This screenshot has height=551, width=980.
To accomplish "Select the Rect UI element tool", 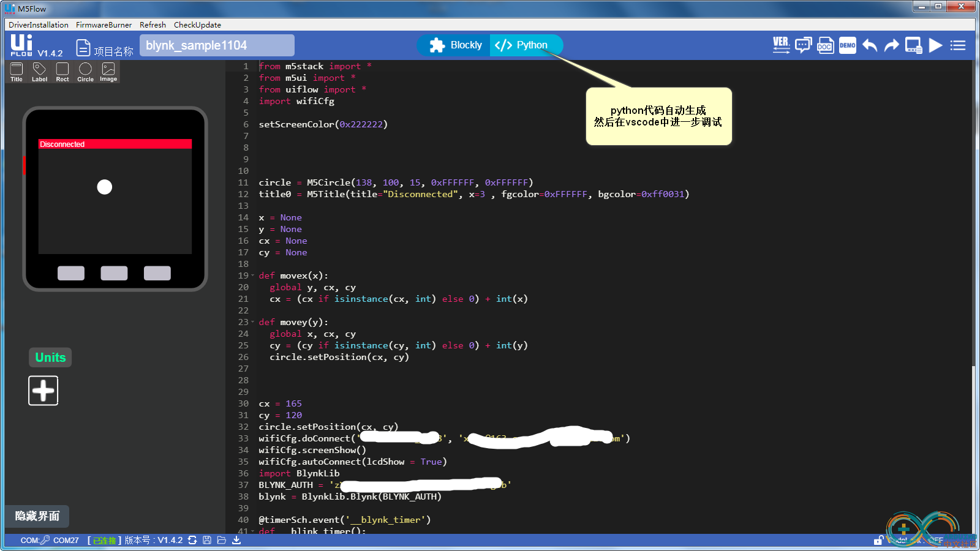I will [x=62, y=72].
